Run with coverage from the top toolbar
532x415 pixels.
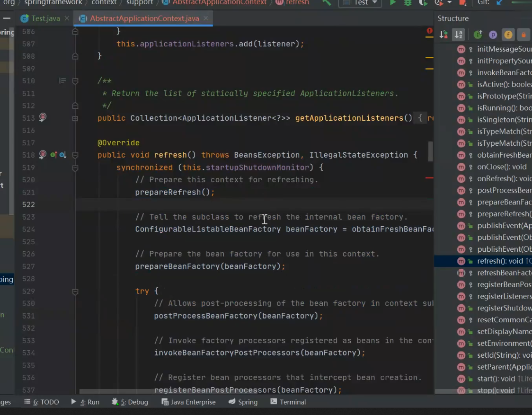coord(423,3)
